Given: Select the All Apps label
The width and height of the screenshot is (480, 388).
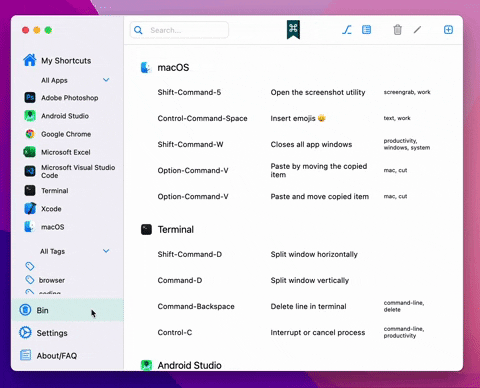Looking at the screenshot, I should pyautogui.click(x=54, y=80).
